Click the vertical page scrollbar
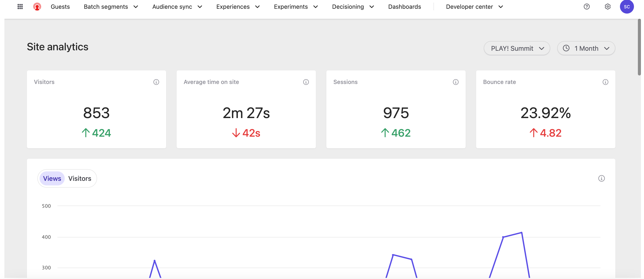 click(x=639, y=47)
